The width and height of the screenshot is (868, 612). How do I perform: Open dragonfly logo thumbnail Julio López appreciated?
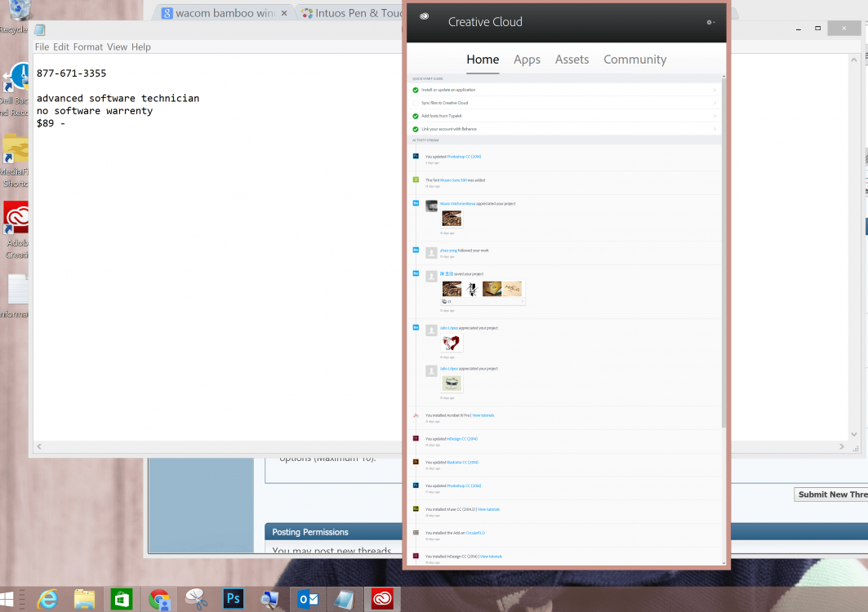[452, 383]
